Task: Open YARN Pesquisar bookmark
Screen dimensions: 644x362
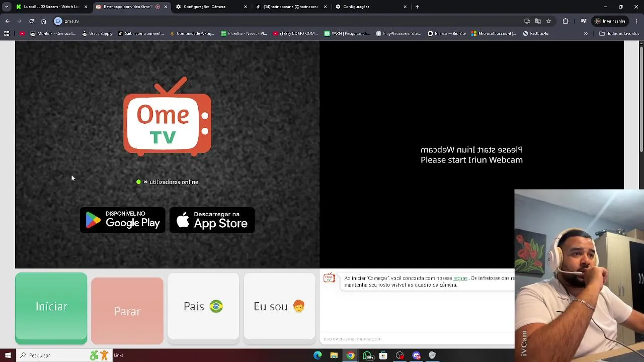Action: click(348, 34)
